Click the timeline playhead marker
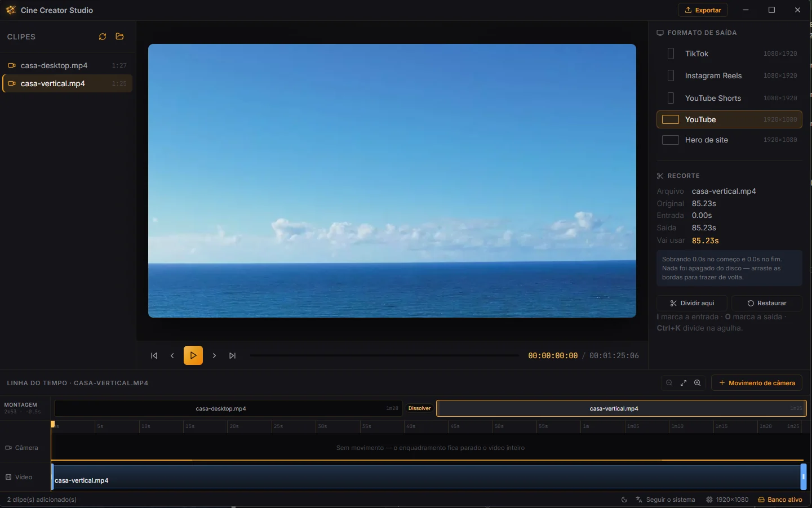The image size is (812, 508). [x=53, y=424]
